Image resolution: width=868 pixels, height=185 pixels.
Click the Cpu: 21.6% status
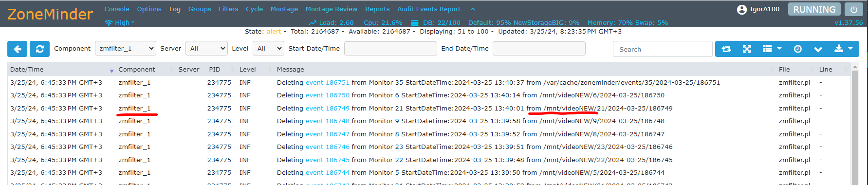click(383, 22)
